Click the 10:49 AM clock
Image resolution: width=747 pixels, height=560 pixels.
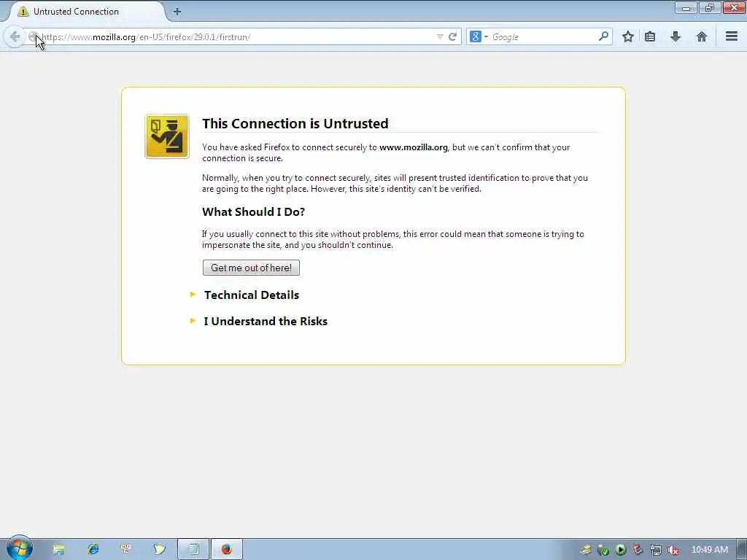pos(709,550)
